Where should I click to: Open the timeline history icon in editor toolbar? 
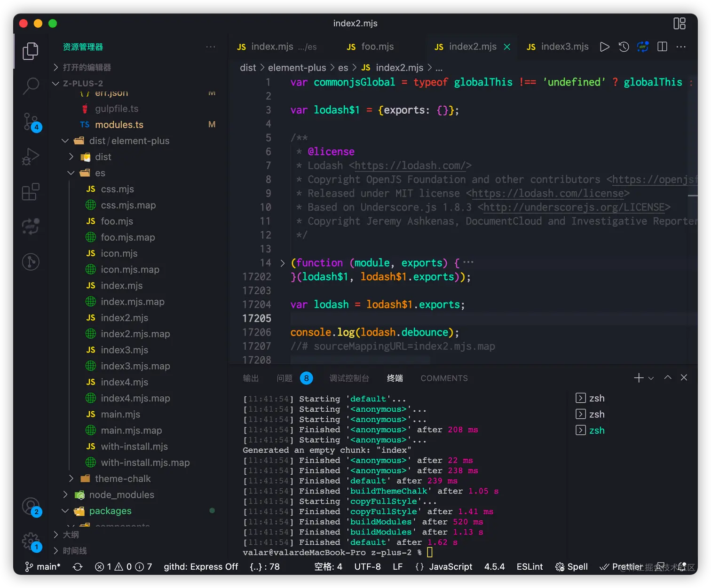point(624,47)
